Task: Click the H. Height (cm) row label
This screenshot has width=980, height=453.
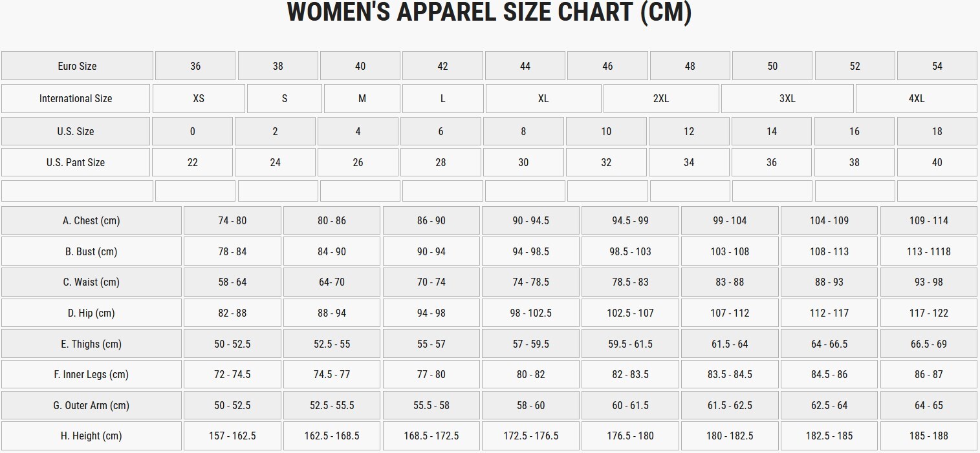Action: (91, 436)
